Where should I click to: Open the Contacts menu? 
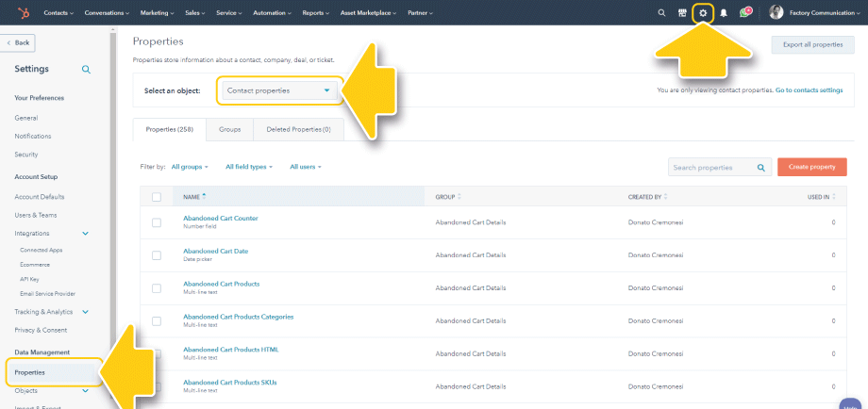[x=58, y=12]
